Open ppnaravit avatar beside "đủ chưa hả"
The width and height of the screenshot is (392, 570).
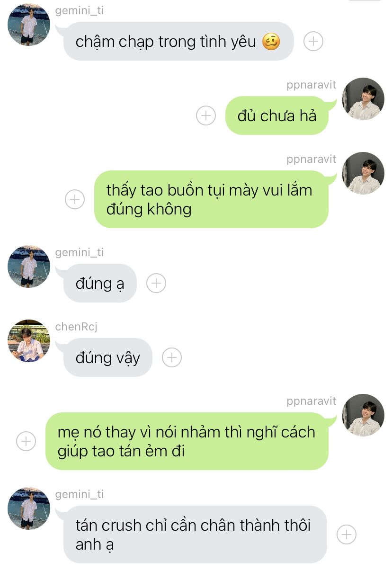tap(363, 98)
